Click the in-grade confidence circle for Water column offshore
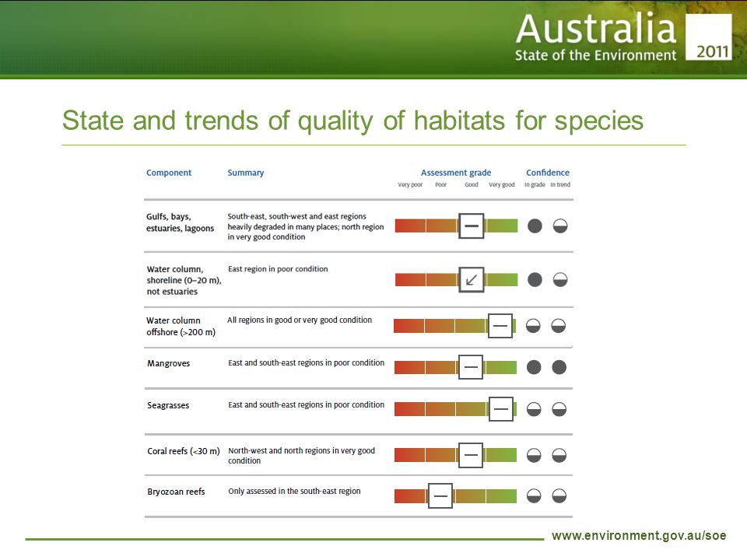The width and height of the screenshot is (747, 560). (x=533, y=326)
